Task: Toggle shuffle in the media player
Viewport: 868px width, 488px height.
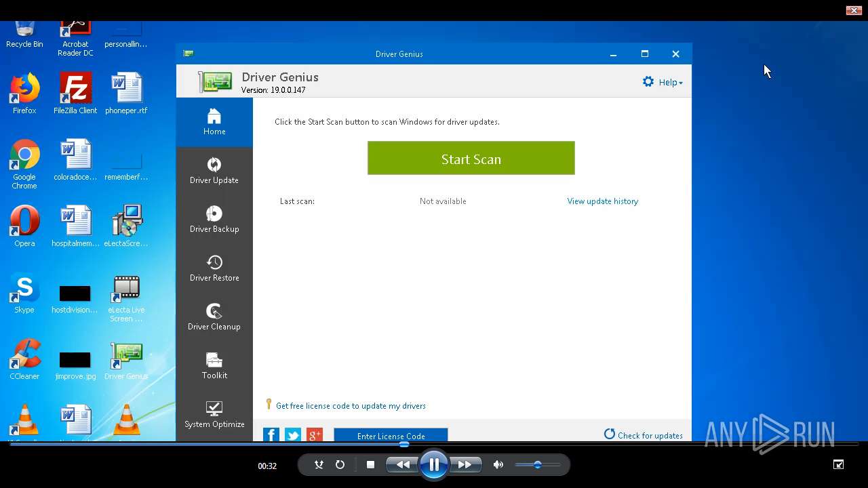Action: (319, 464)
